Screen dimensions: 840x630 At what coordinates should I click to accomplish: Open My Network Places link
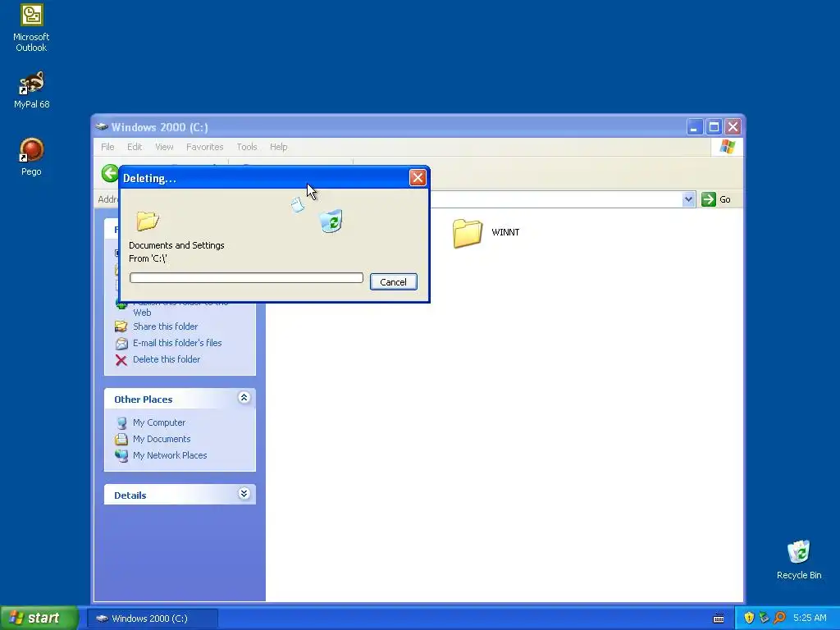point(170,455)
